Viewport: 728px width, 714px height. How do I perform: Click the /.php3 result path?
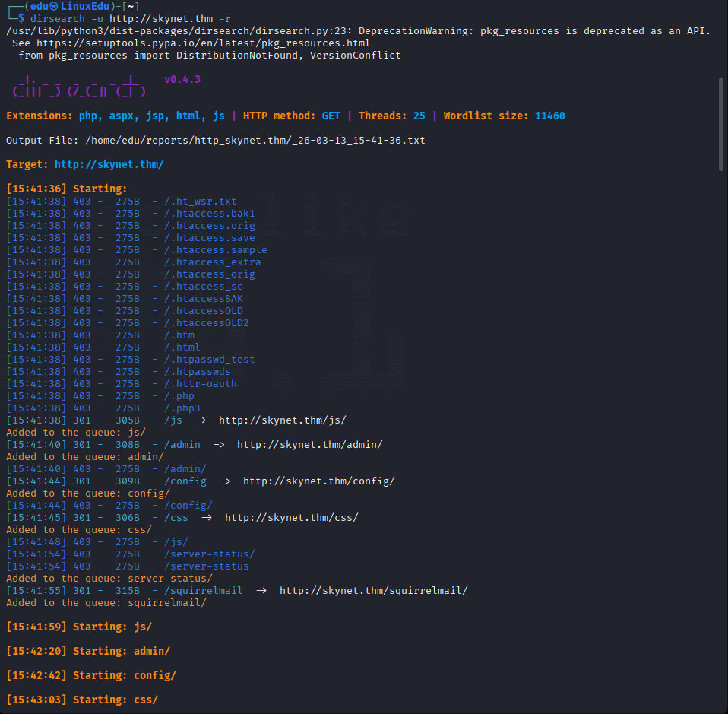pyautogui.click(x=182, y=408)
